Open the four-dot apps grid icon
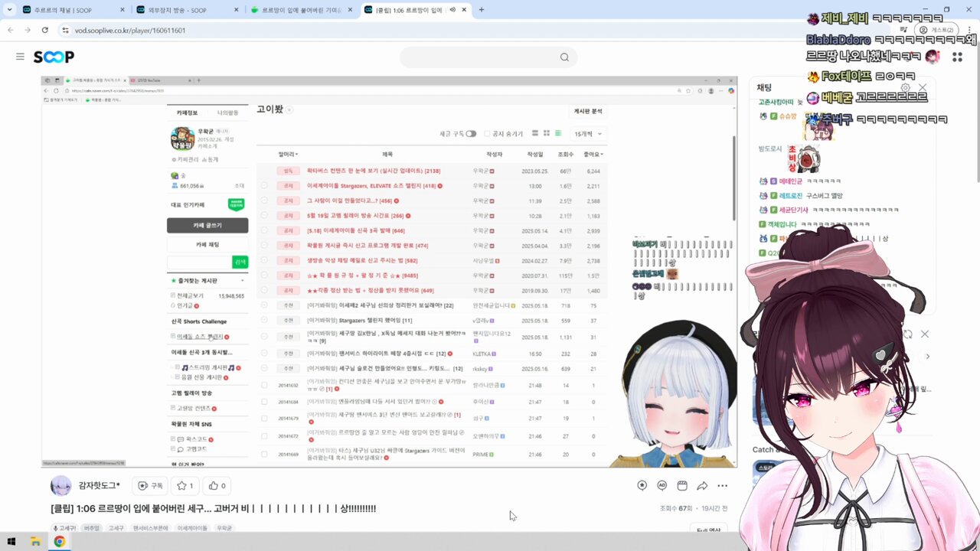 [x=957, y=57]
